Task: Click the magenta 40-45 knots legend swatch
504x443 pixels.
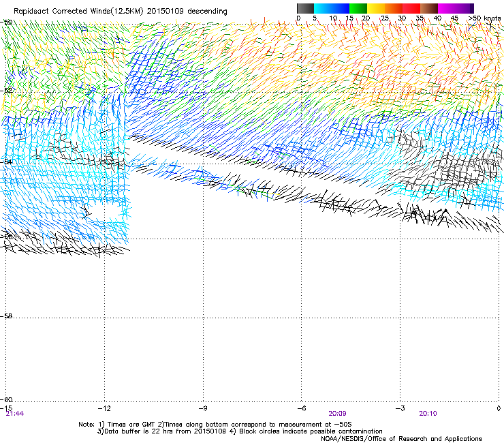Action: [447, 8]
